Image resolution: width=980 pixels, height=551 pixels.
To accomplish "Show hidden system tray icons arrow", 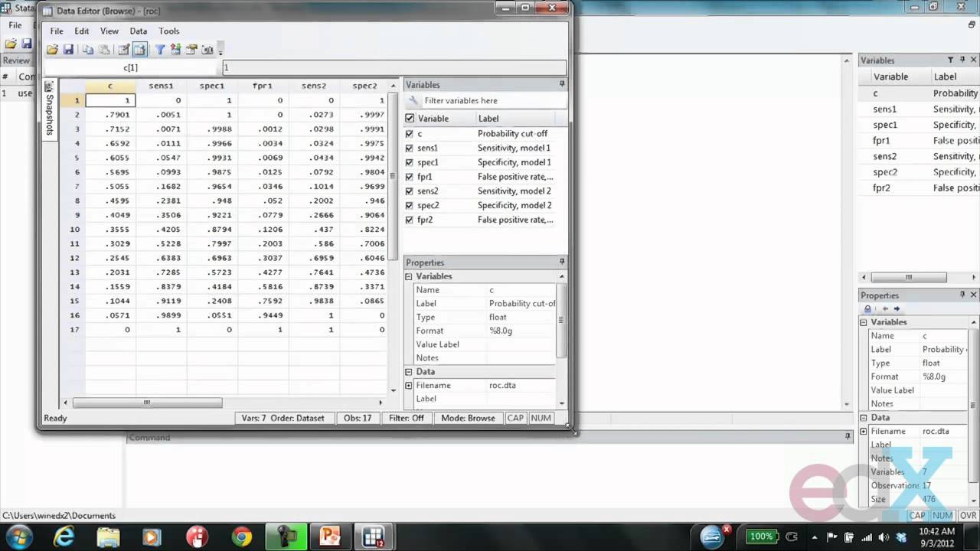I will coord(814,537).
